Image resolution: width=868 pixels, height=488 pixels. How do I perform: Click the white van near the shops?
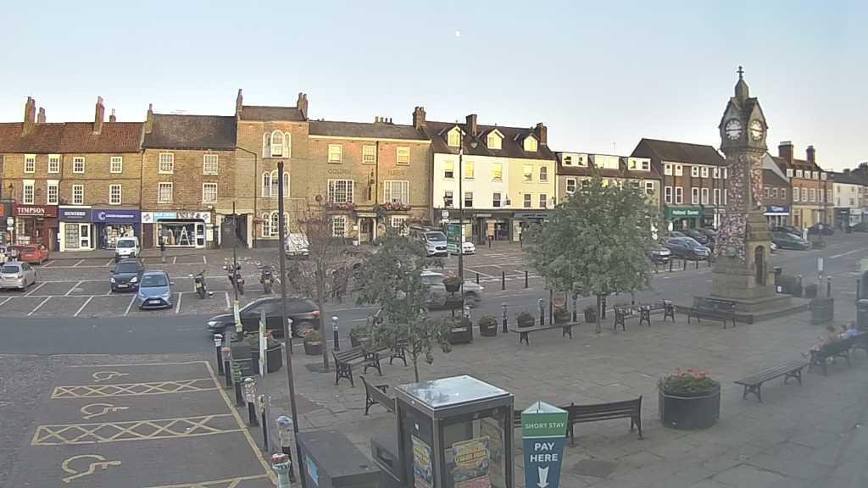pyautogui.click(x=127, y=248)
